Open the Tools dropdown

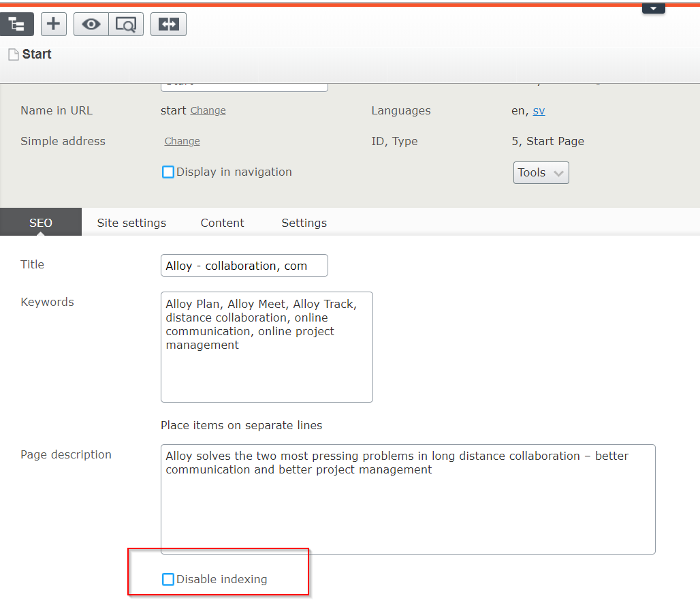541,173
